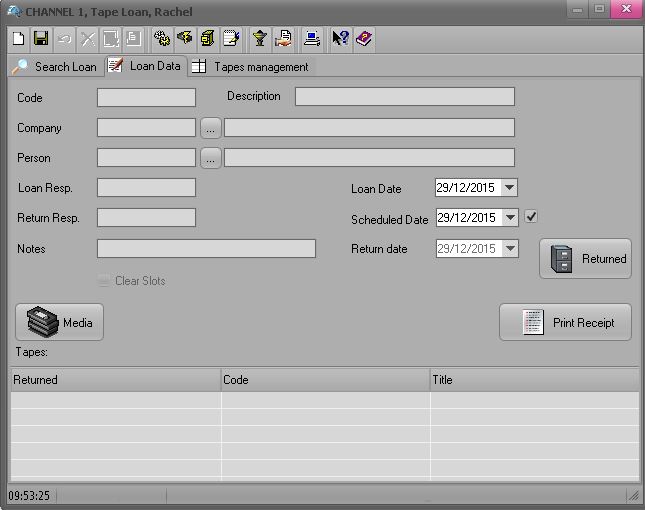Click the computer monitor toolbar icon

(312, 39)
